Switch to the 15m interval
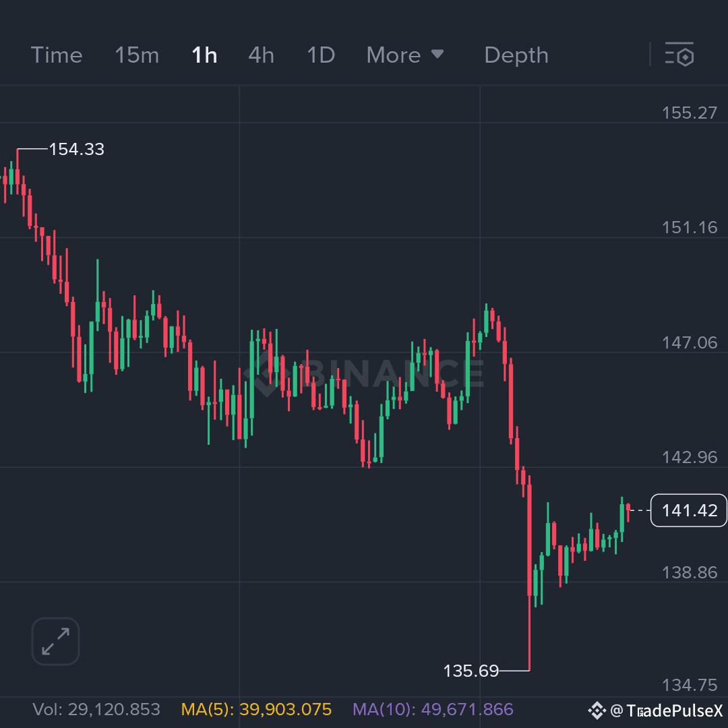The image size is (728, 728). (x=137, y=55)
